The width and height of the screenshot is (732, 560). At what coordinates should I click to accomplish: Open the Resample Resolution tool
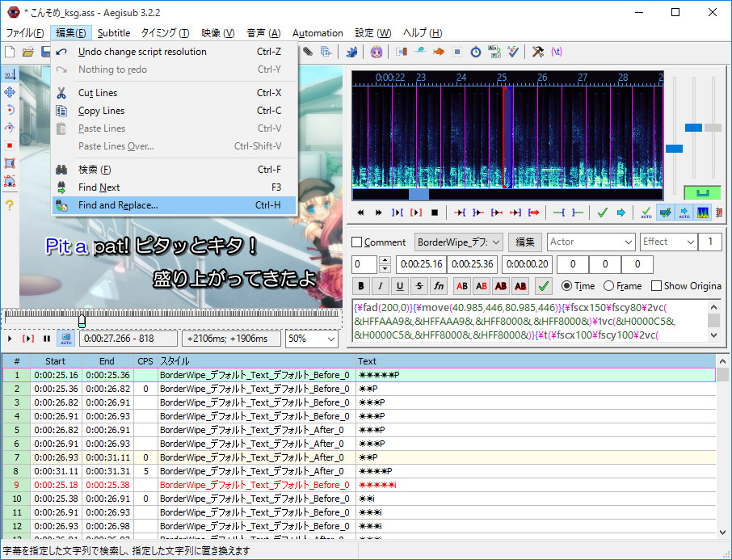[457, 52]
